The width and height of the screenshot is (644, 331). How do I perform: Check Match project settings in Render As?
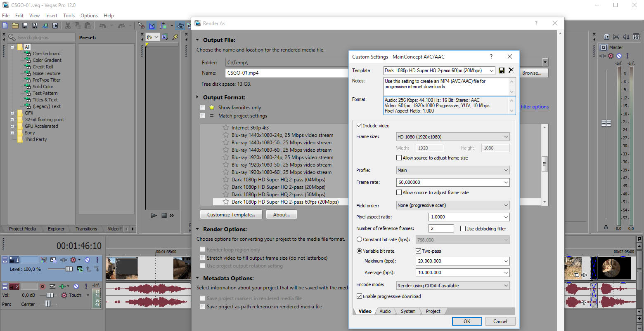(x=202, y=116)
